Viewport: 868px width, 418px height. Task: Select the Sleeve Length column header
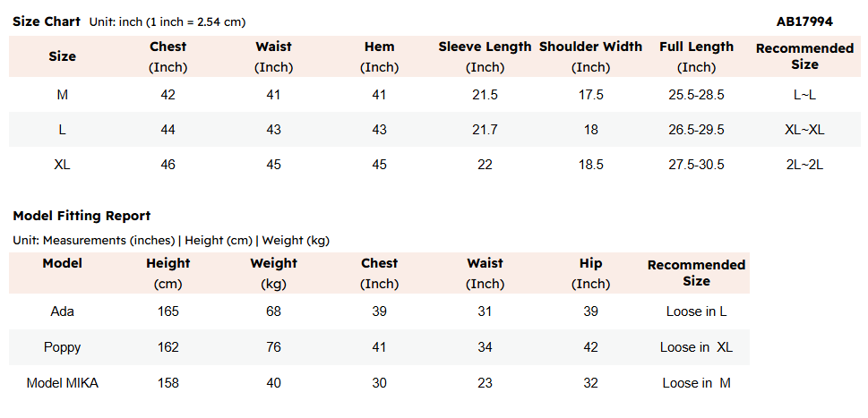click(x=485, y=47)
